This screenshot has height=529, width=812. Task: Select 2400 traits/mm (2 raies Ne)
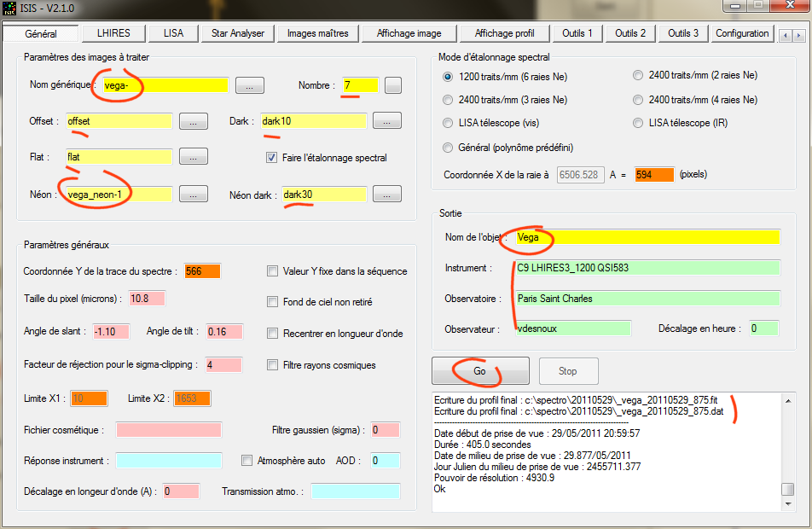pos(638,76)
